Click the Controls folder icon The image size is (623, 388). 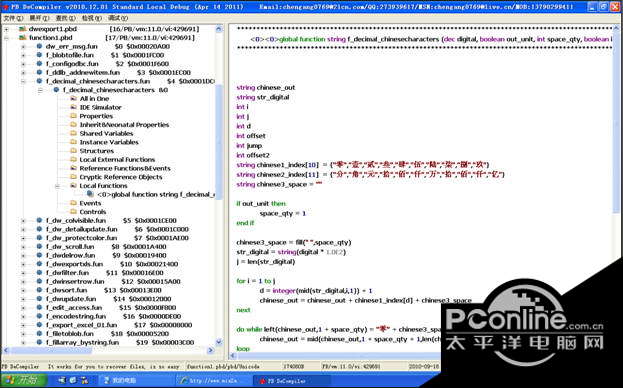74,212
